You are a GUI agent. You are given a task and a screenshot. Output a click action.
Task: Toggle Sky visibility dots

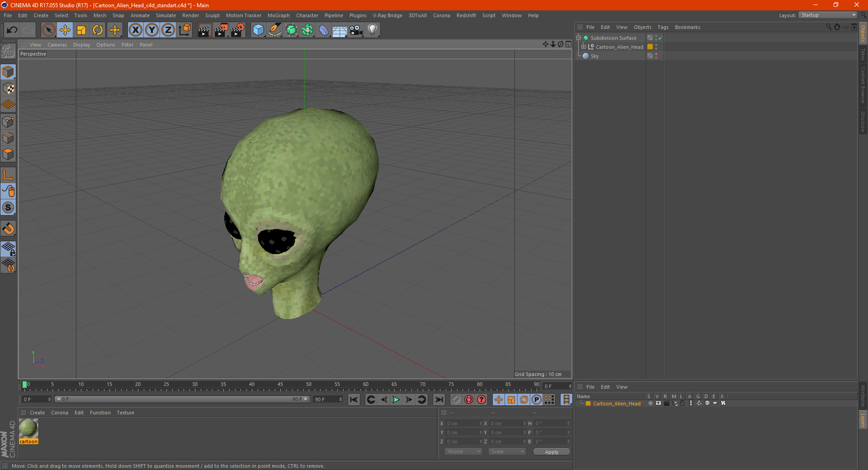pyautogui.click(x=656, y=56)
